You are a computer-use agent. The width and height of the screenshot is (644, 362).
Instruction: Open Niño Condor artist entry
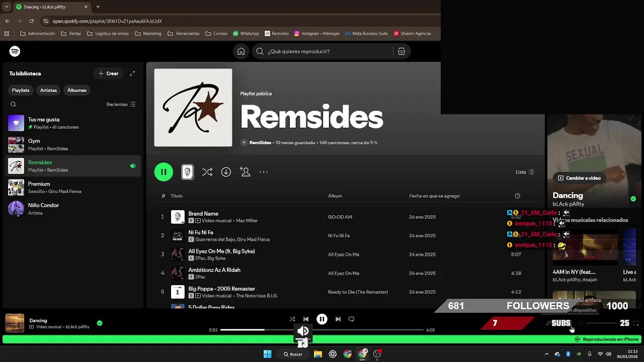[x=73, y=209]
